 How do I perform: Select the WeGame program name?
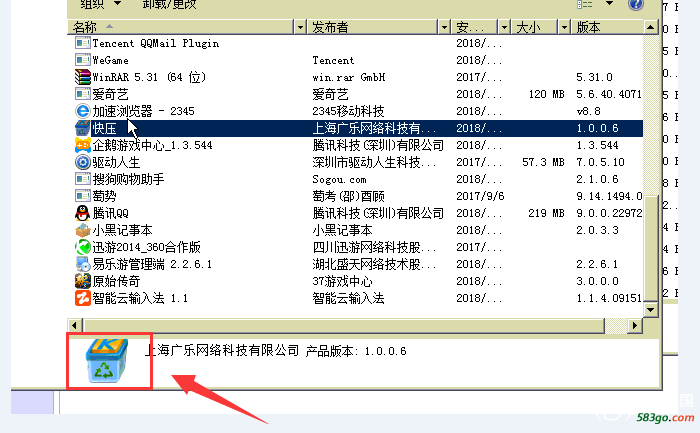pos(110,60)
